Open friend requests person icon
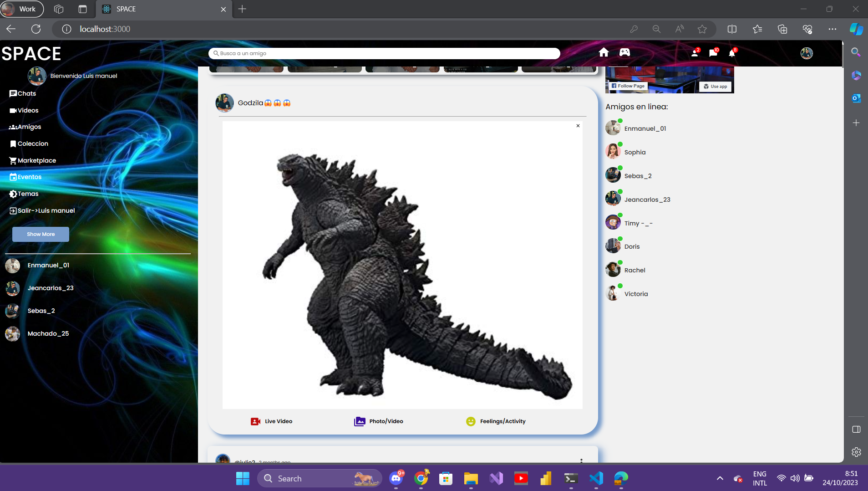The width and height of the screenshot is (868, 491). (x=695, y=53)
